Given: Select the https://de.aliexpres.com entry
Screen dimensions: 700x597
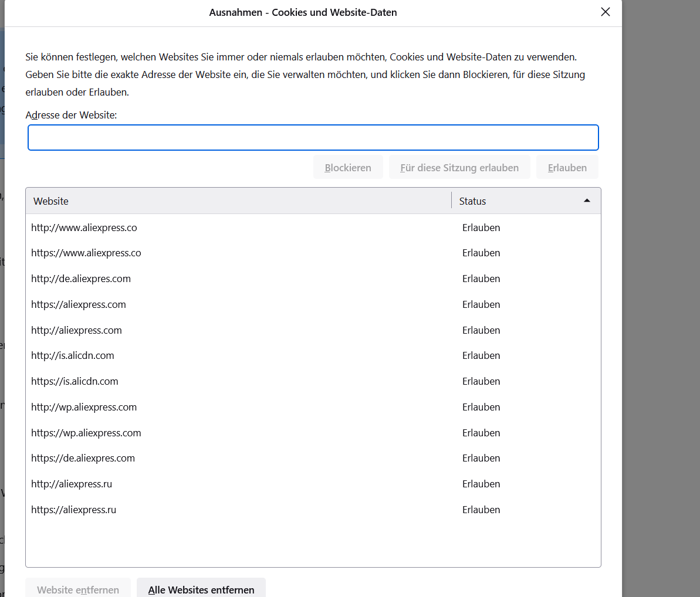Looking at the screenshot, I should [x=83, y=458].
